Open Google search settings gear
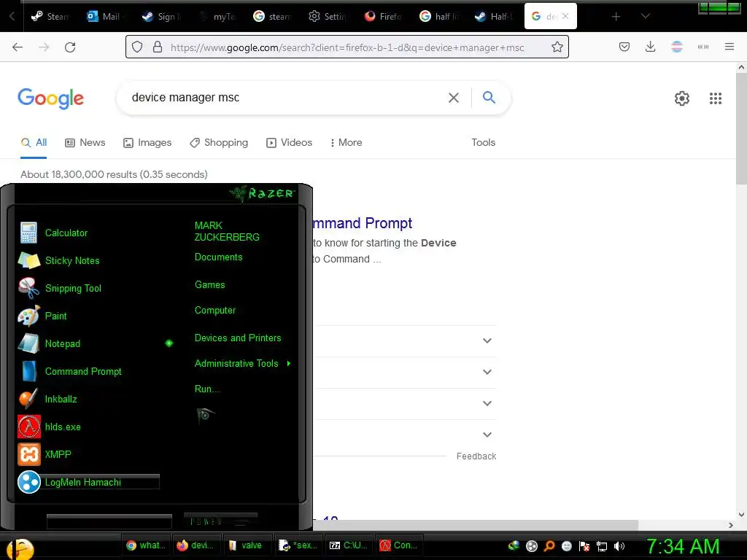Screen dimensions: 747x560 682,98
